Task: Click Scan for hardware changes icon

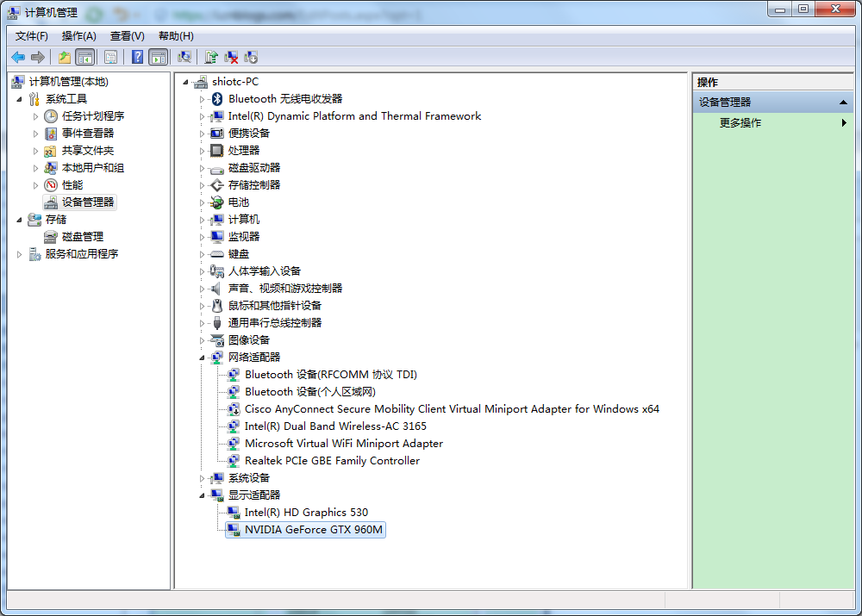Action: coord(184,57)
